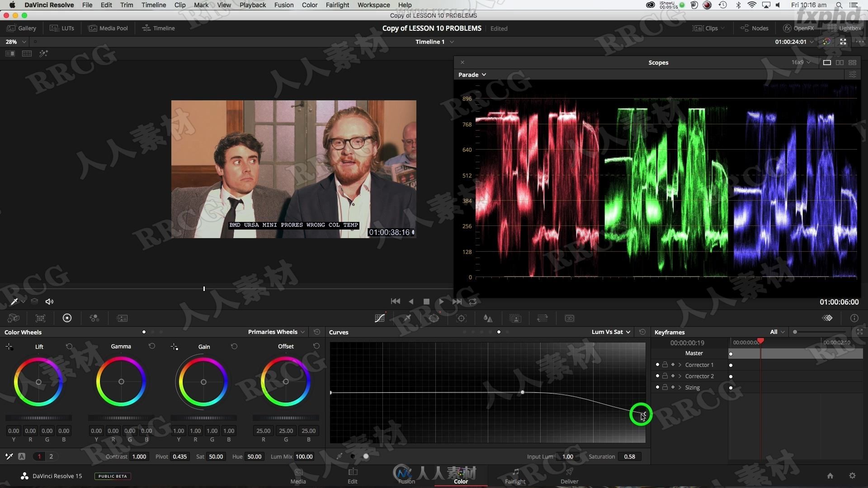Reset the Curves palette
This screenshot has width=868, height=488.
[x=642, y=332]
